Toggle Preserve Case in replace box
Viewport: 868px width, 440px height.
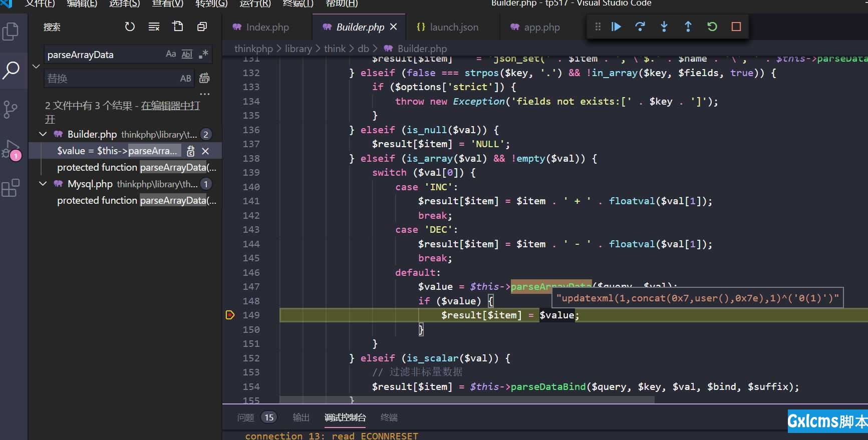[x=185, y=78]
